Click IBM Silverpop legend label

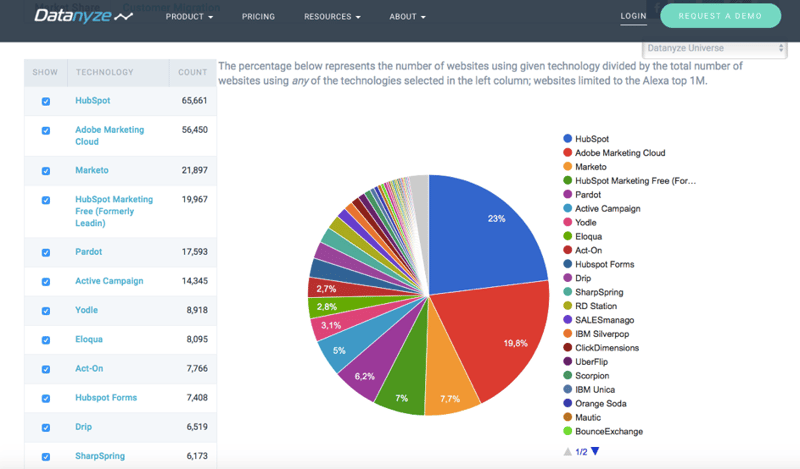[x=602, y=334]
